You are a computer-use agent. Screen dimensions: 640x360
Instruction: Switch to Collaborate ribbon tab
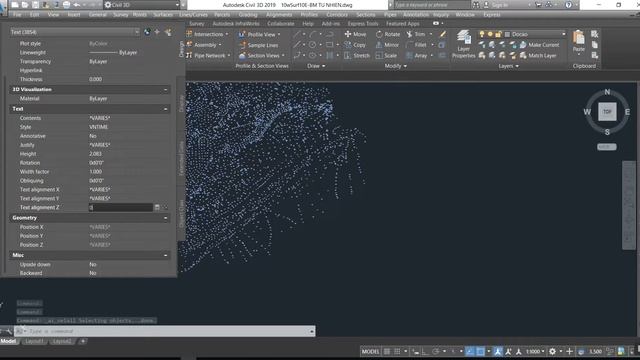click(280, 24)
